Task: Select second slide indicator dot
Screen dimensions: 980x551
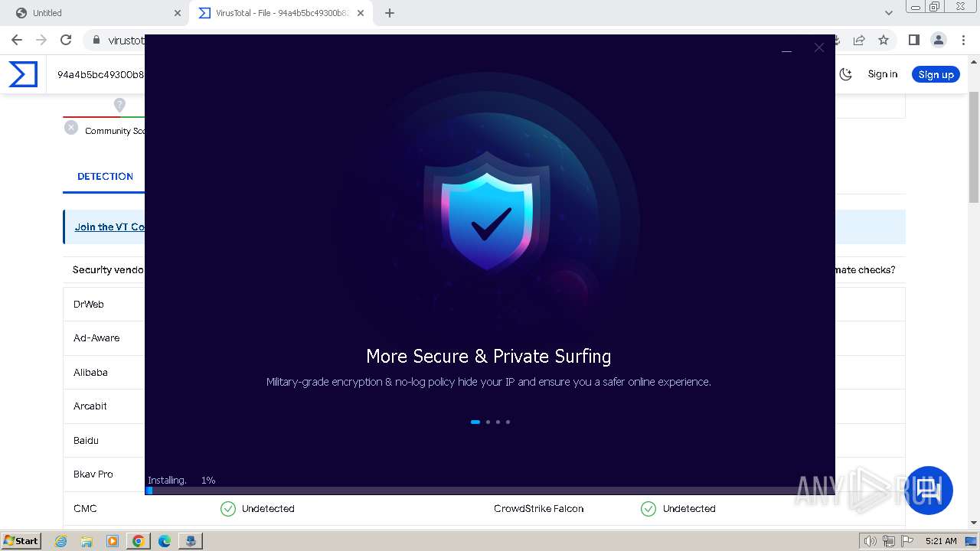Action: 488,422
